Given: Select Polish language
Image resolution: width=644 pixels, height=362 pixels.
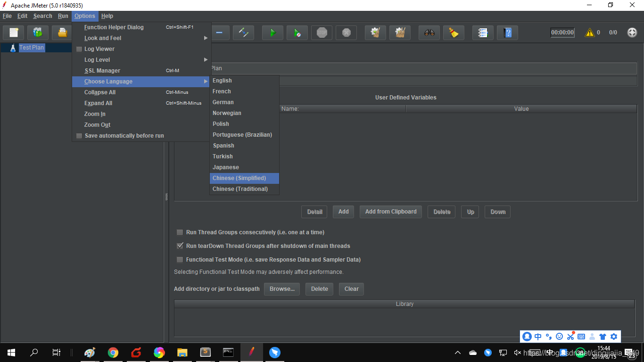Looking at the screenshot, I should tap(244, 124).
